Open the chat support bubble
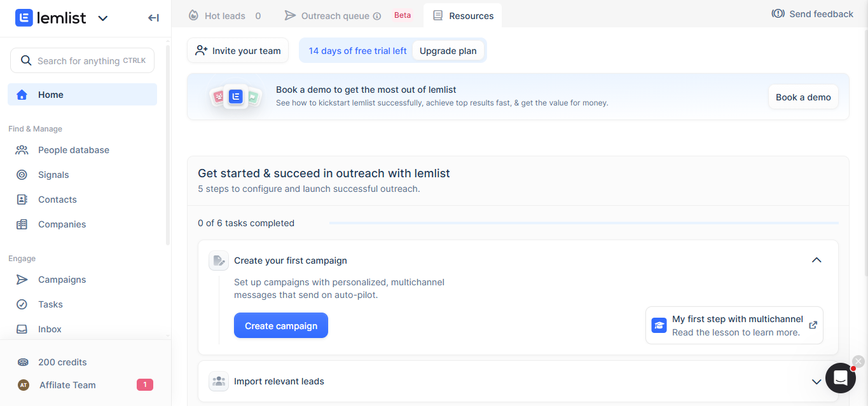 pyautogui.click(x=840, y=378)
